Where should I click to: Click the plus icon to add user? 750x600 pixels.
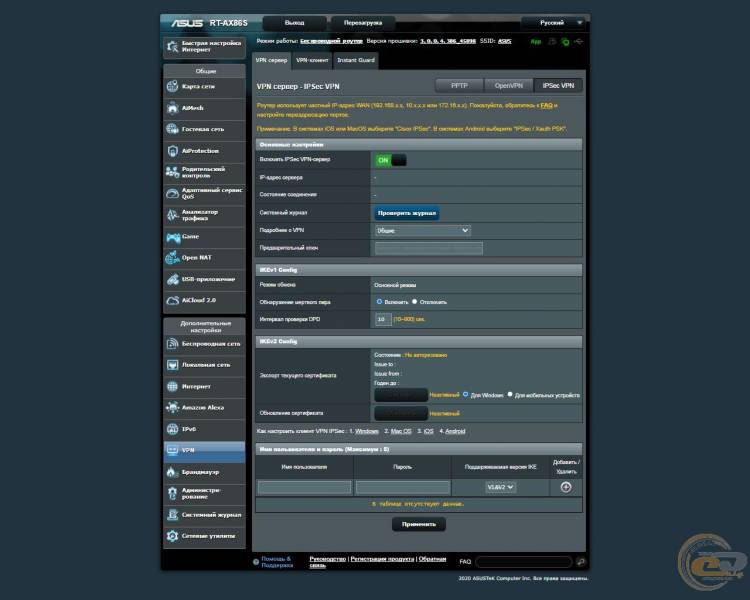pyautogui.click(x=566, y=487)
